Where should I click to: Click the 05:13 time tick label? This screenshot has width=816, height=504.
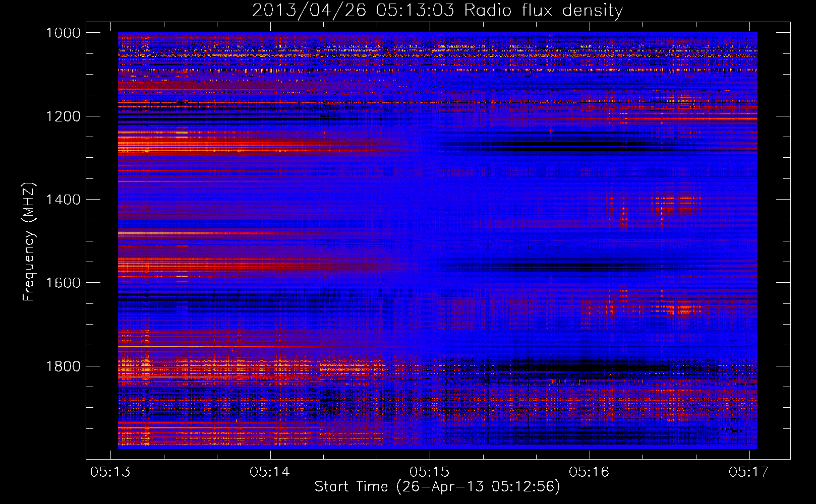(x=110, y=472)
